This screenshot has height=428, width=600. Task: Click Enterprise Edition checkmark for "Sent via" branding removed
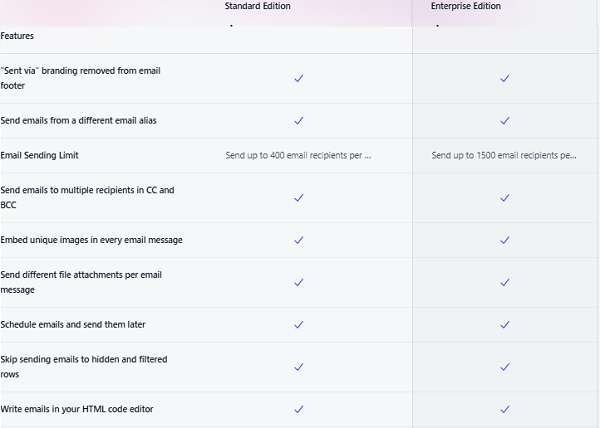pyautogui.click(x=505, y=78)
